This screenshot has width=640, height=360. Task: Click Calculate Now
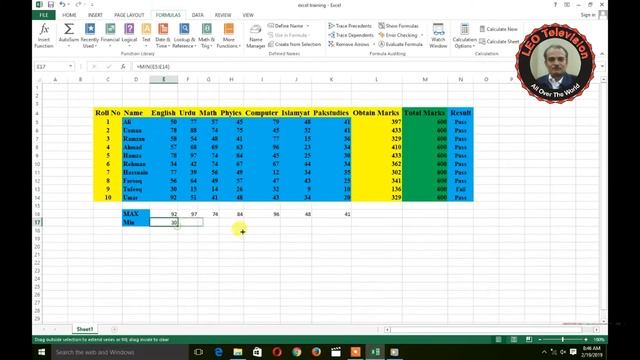[498, 29]
